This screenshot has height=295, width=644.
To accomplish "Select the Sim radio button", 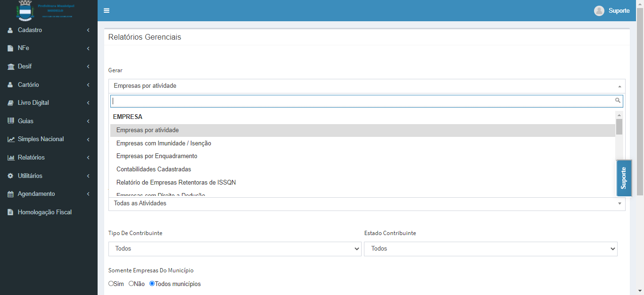I will 111,284.
